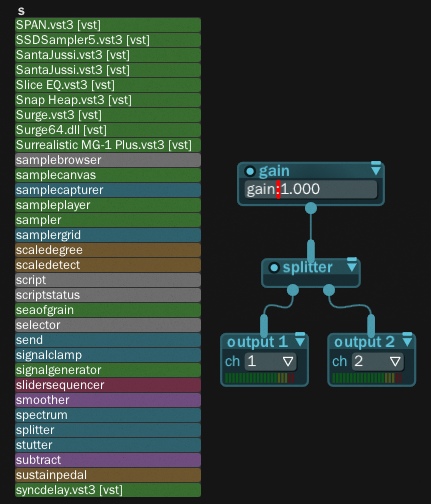Choose SSDSampler5.vst3 [vst] entry
This screenshot has height=504, width=431.
point(108,40)
